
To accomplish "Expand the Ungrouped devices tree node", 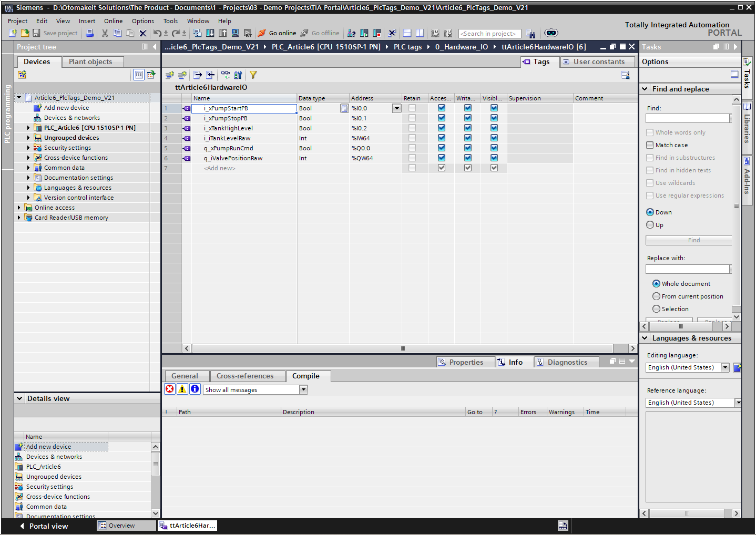I will [x=28, y=138].
